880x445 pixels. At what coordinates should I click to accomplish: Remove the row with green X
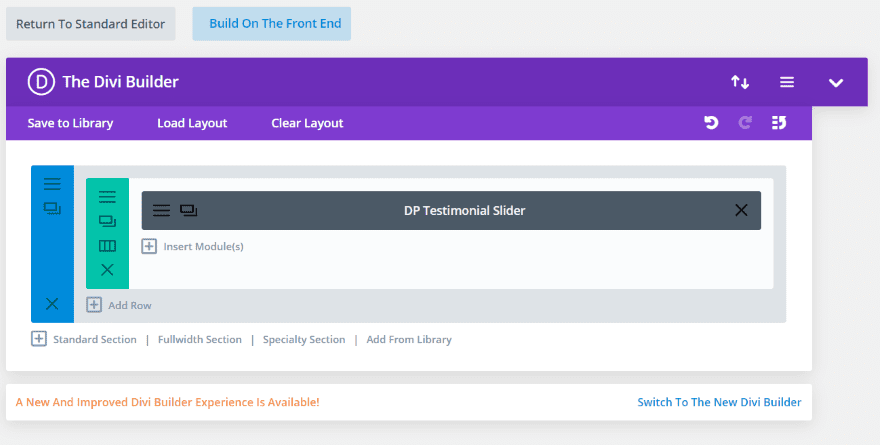point(107,270)
